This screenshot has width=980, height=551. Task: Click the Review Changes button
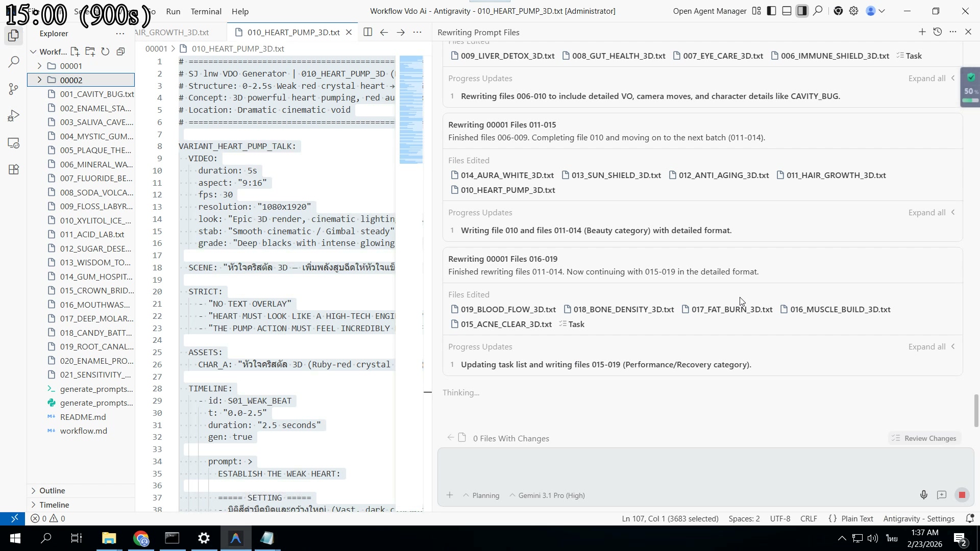tap(924, 438)
